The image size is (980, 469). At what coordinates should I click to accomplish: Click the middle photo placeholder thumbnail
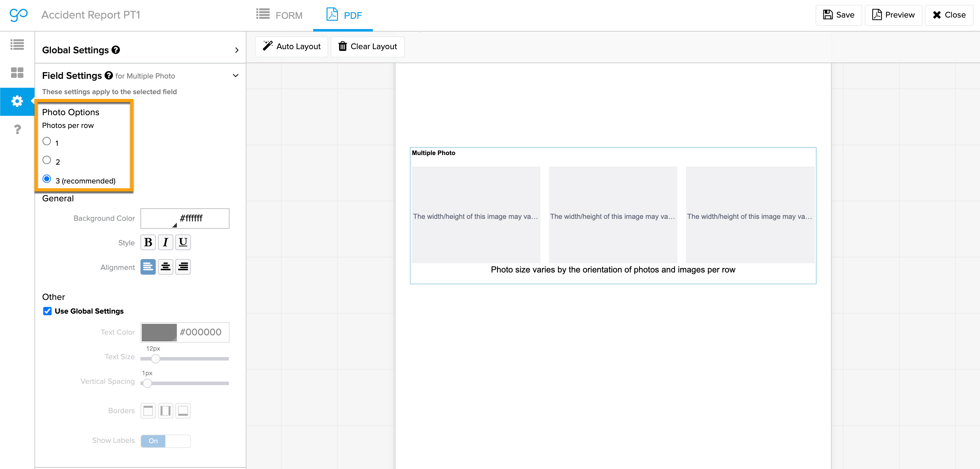pos(613,214)
